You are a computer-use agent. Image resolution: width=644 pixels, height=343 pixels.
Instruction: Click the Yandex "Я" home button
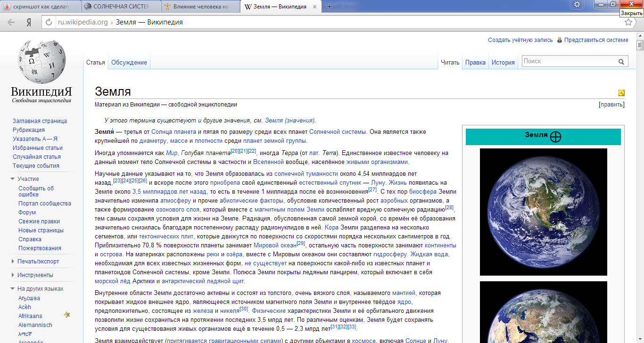click(x=29, y=22)
